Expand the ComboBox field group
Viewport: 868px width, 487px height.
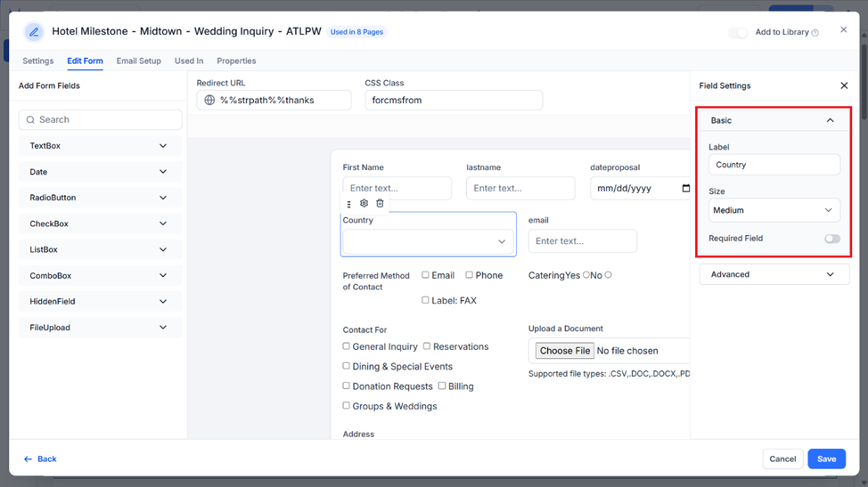coord(100,275)
